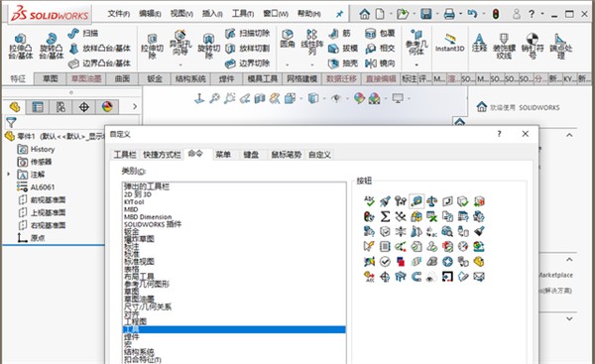Select the 扫描切除 swept cut tool

[x=247, y=34]
